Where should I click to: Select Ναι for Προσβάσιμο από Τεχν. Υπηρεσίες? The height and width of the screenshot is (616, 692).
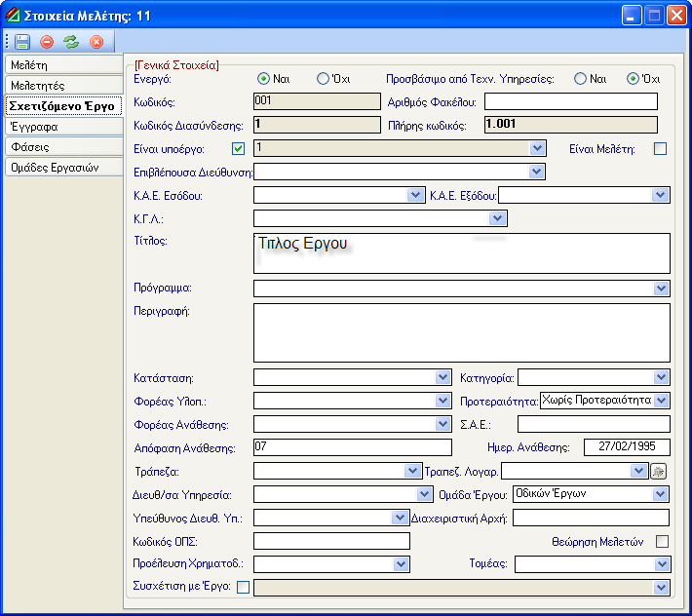tap(580, 79)
